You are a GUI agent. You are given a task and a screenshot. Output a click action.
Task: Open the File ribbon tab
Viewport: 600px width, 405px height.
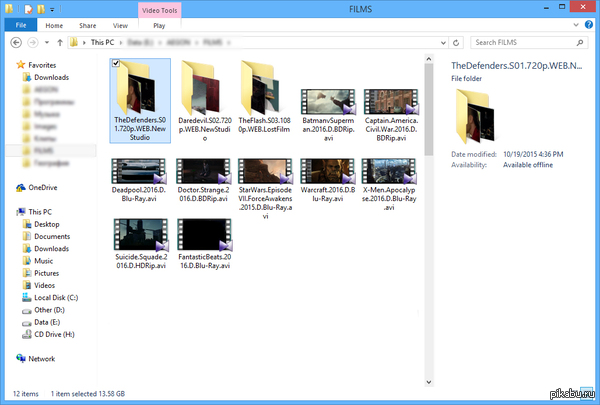coord(21,25)
